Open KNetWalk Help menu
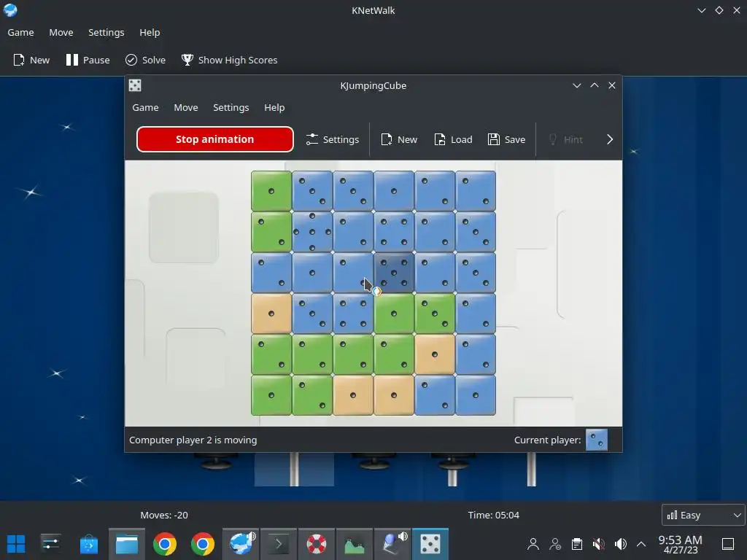747x560 pixels. click(150, 32)
